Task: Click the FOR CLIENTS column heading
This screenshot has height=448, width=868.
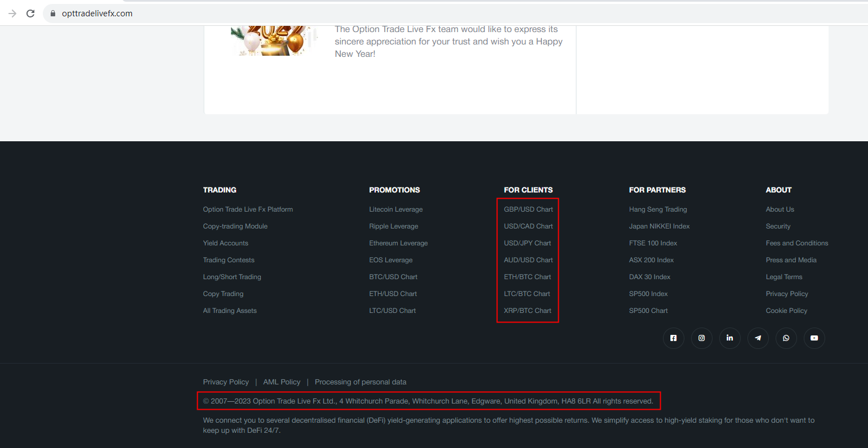Action: [528, 190]
